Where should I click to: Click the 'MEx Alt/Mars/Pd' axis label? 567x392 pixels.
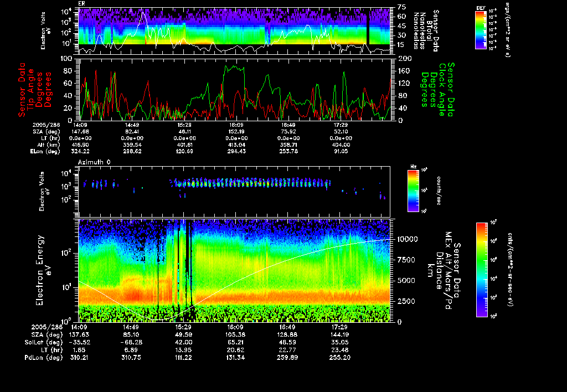click(x=449, y=271)
